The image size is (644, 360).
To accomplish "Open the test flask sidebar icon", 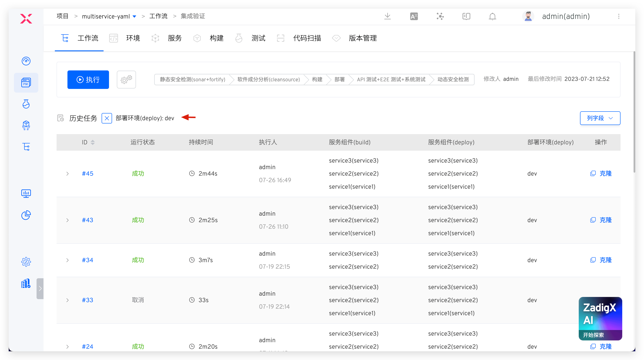I will pos(26,104).
